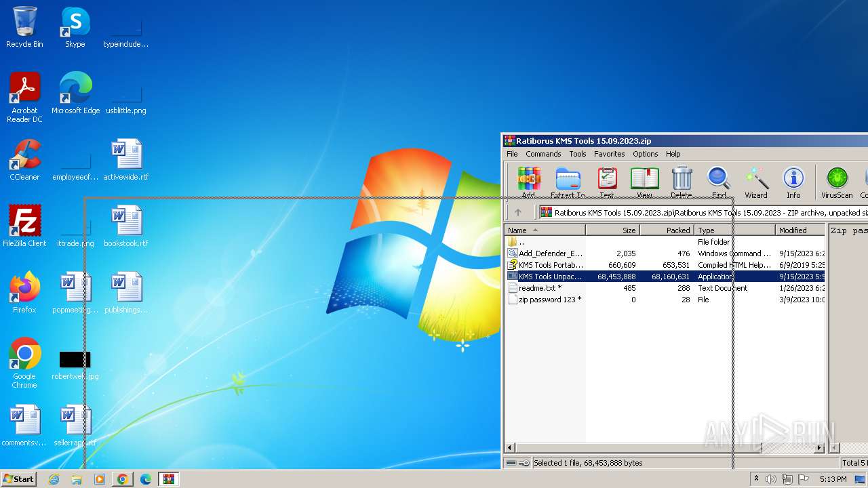Select the Firefox desktop shortcut
This screenshot has width=868, height=488.
tap(24, 293)
